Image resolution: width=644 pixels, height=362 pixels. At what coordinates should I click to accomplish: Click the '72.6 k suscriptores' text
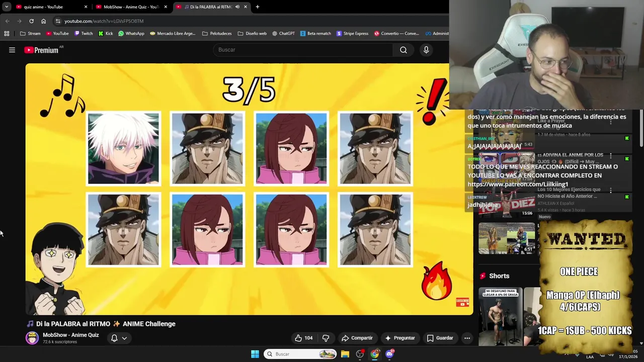point(60,342)
